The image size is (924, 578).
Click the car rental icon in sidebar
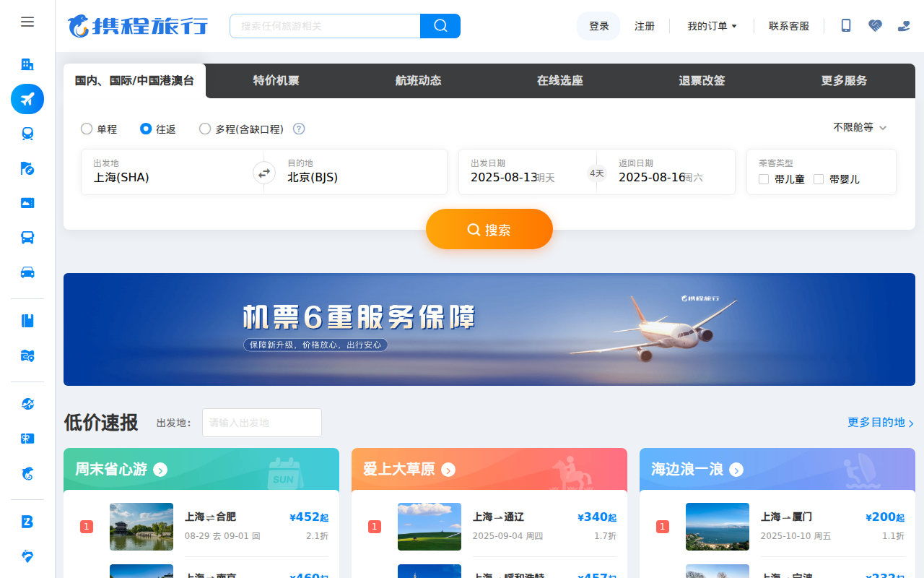tap(27, 272)
